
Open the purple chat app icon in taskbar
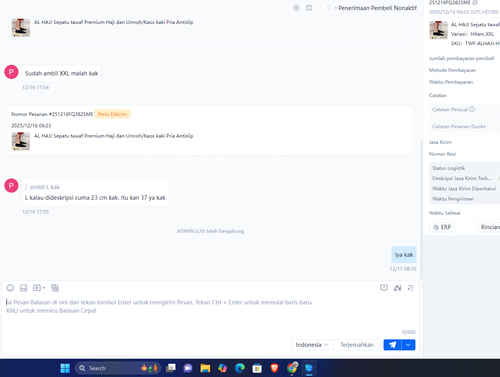(188, 368)
